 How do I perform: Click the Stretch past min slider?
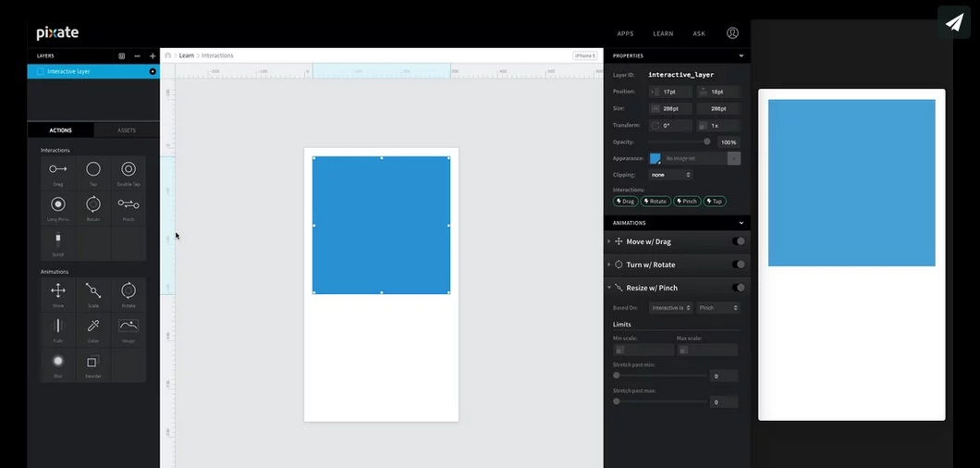click(661, 376)
